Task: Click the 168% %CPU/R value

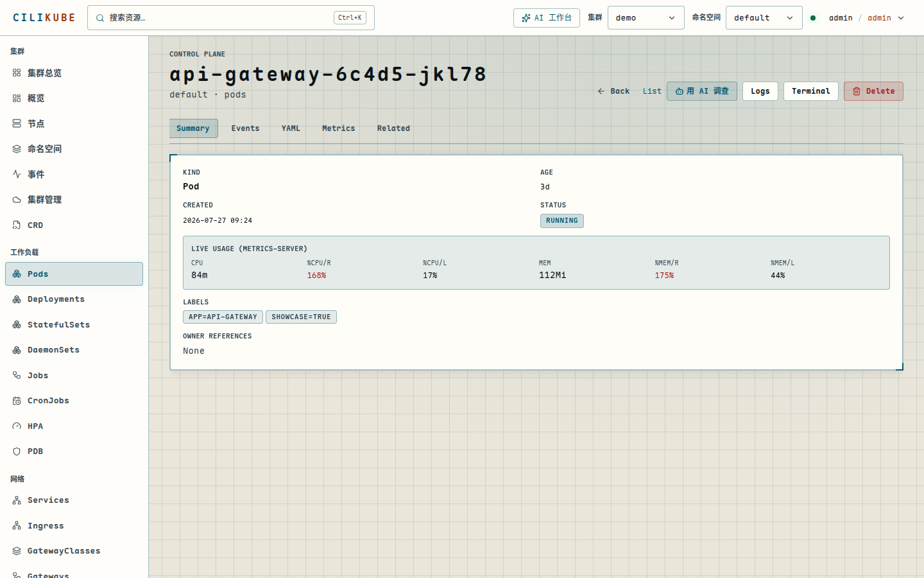Action: [x=316, y=276]
